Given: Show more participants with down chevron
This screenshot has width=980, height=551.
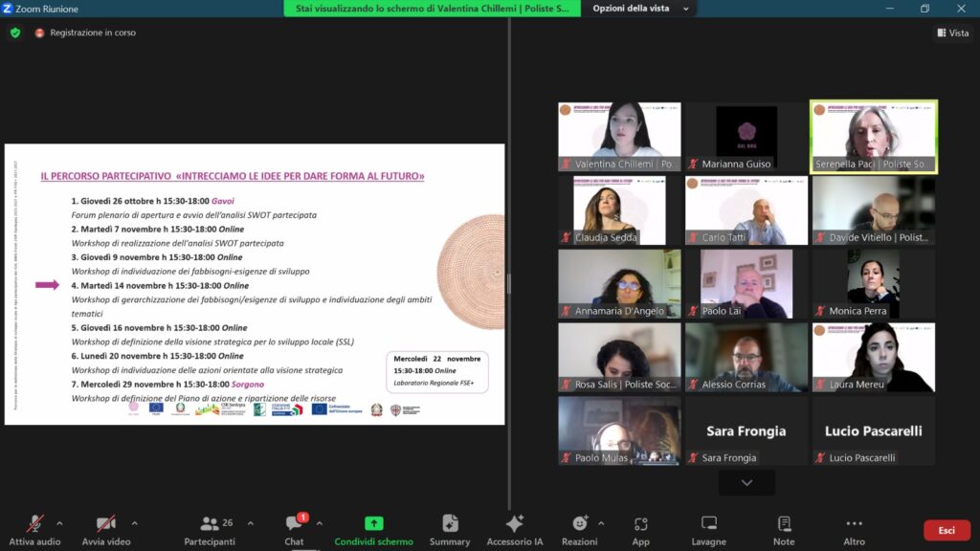Looking at the screenshot, I should [x=746, y=483].
